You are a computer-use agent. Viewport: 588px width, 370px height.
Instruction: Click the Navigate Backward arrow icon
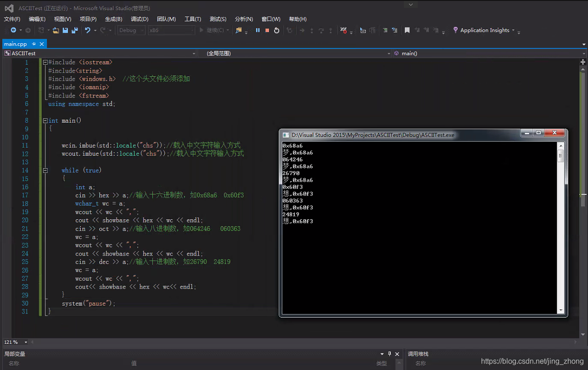pos(13,30)
